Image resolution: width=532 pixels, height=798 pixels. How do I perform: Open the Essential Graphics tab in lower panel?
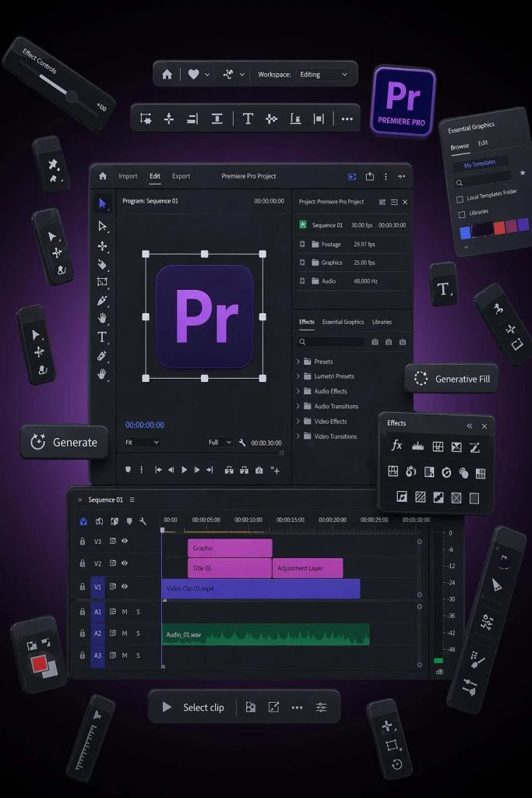343,322
